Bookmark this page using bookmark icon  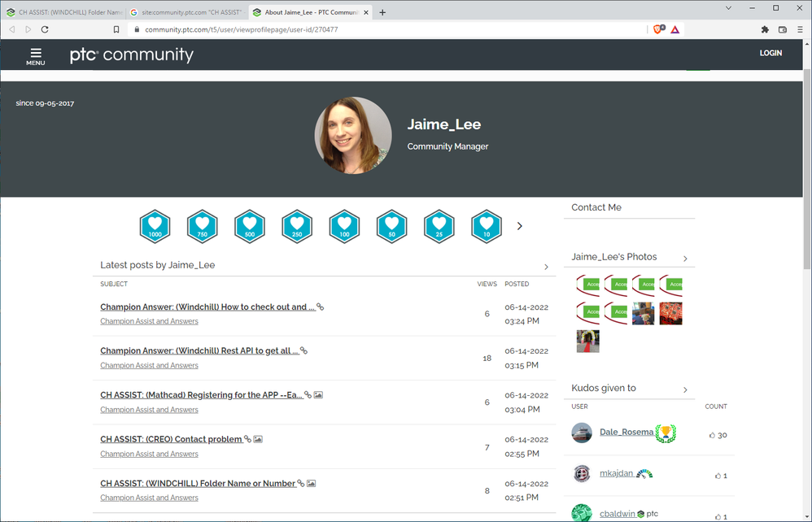pos(116,29)
